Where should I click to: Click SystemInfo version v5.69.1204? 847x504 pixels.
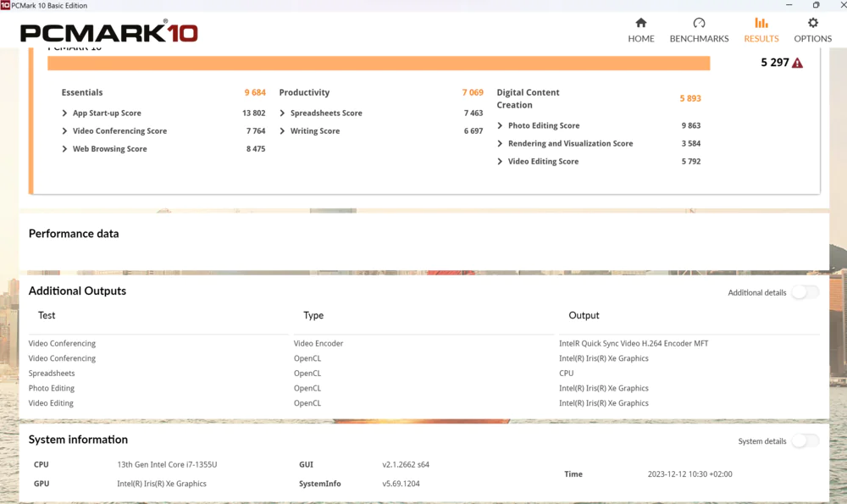[x=401, y=484]
